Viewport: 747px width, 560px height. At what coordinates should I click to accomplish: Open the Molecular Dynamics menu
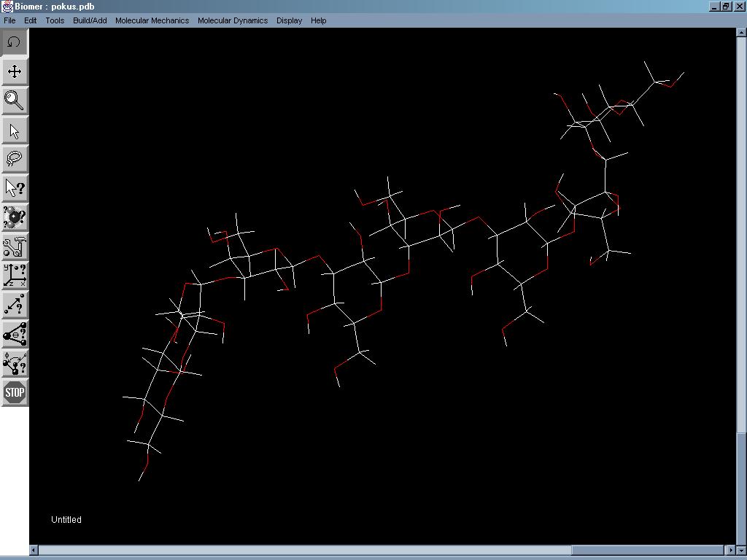(233, 20)
